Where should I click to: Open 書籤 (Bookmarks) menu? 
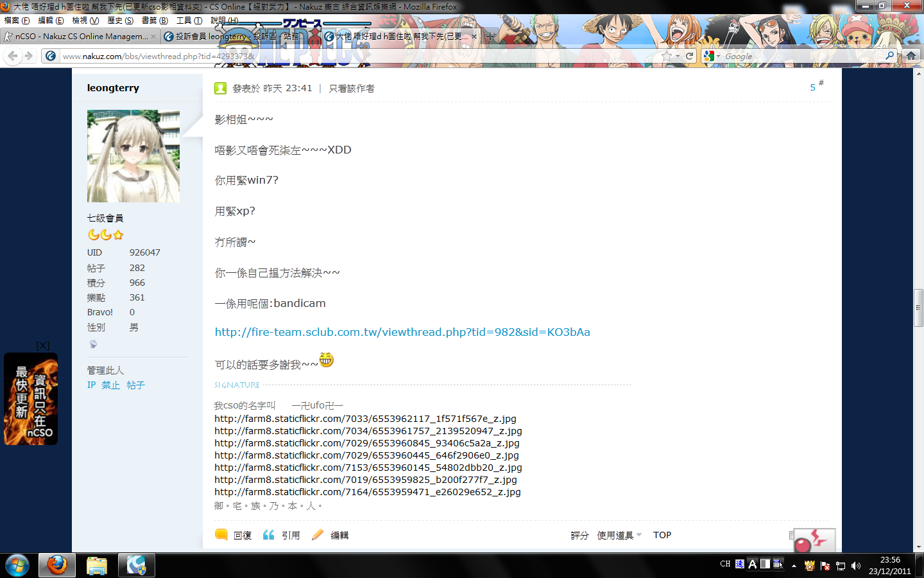(x=155, y=21)
